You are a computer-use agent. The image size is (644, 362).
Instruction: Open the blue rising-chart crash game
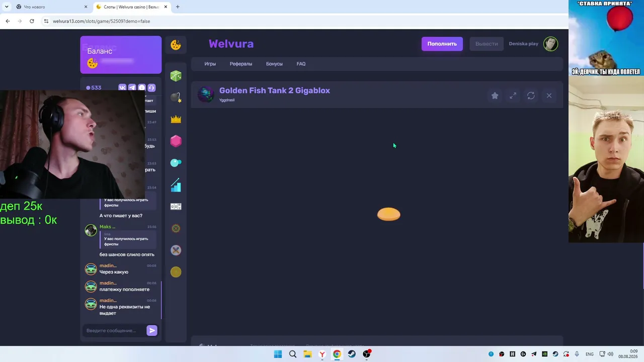[176, 185]
